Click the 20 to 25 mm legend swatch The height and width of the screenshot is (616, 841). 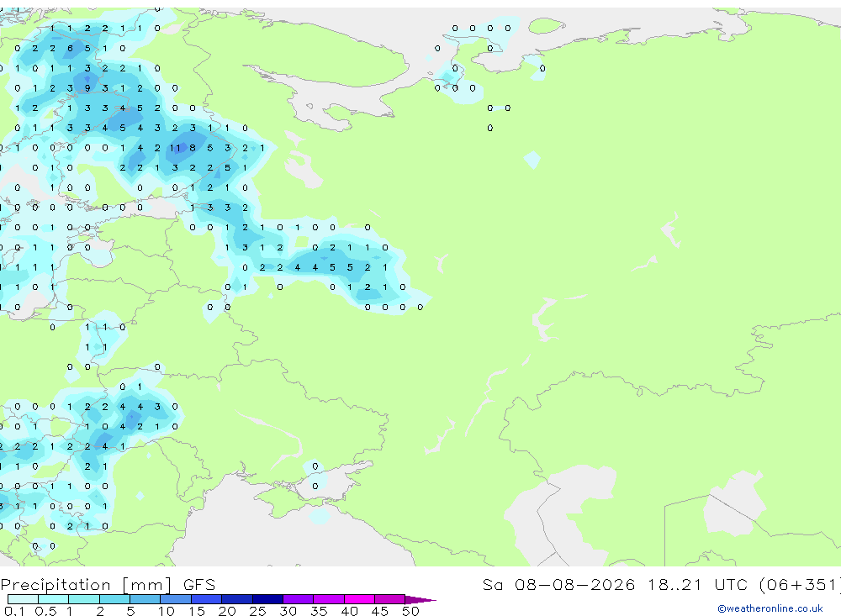pos(236,599)
